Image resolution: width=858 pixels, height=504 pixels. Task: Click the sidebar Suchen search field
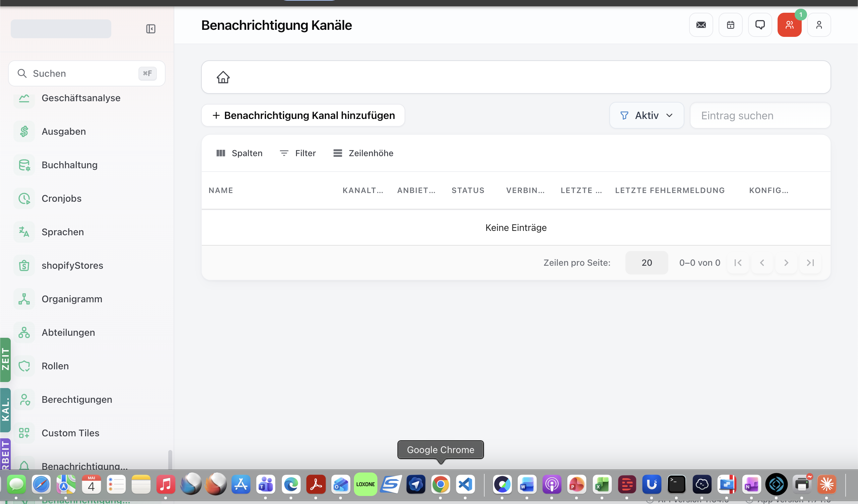tap(87, 74)
